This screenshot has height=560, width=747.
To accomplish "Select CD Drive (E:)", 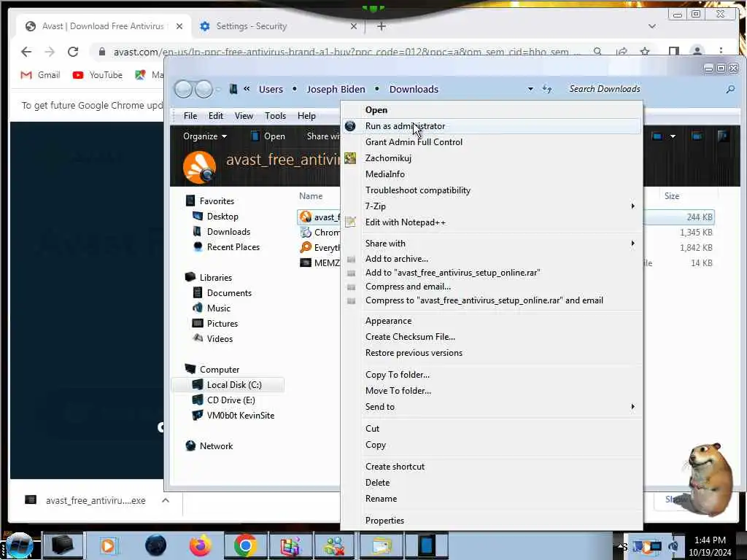I will point(231,400).
